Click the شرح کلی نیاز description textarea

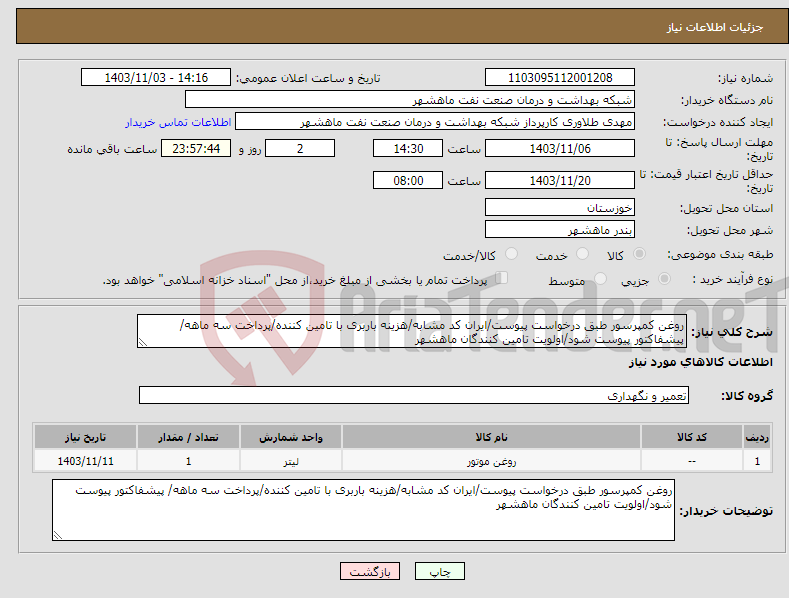pyautogui.click(x=412, y=331)
